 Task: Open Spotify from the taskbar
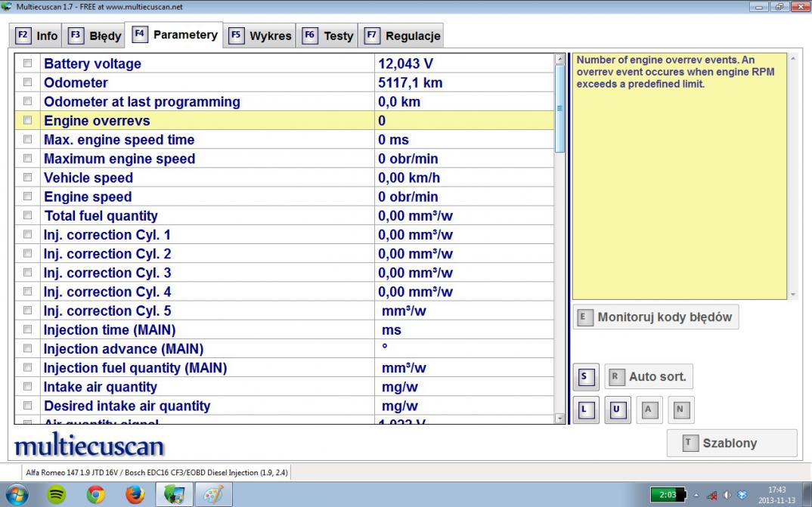56,495
